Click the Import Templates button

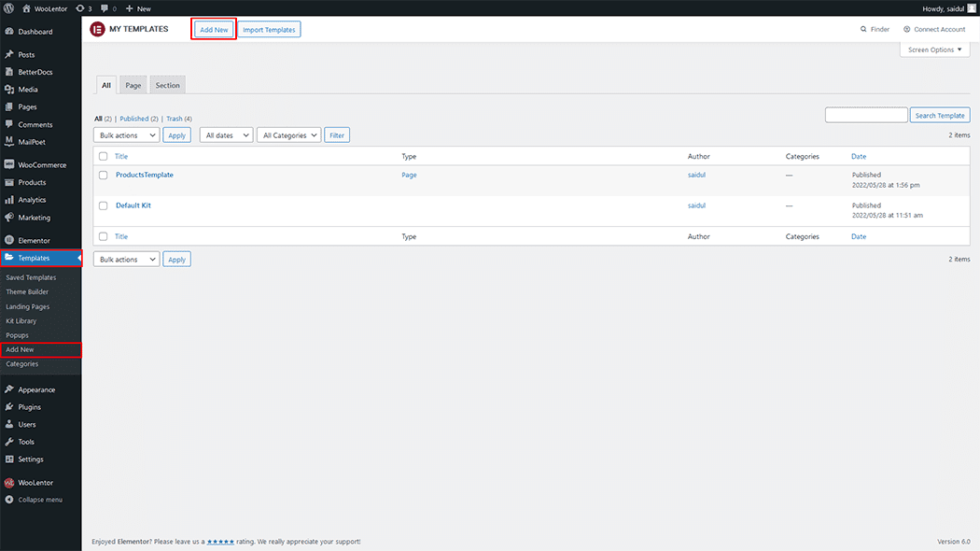tap(269, 29)
